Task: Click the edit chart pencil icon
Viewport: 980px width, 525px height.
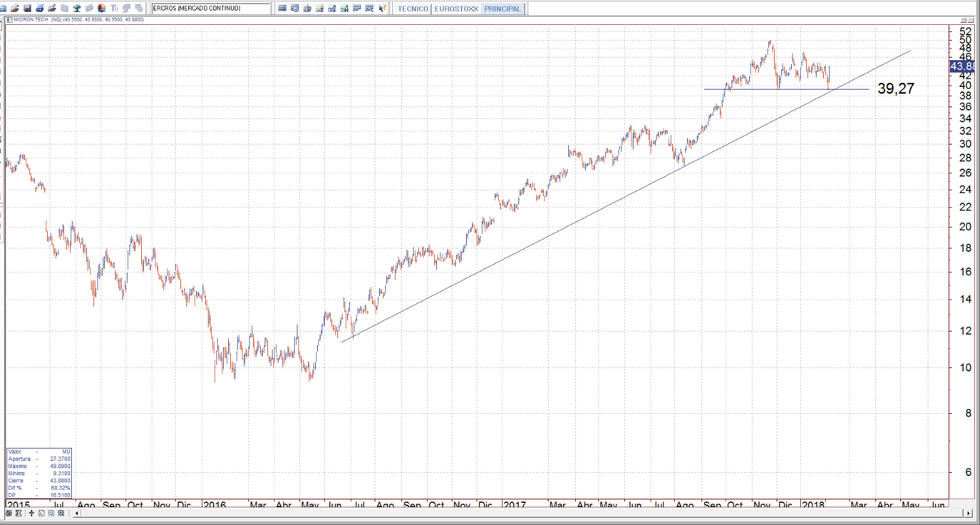Action: click(x=52, y=8)
